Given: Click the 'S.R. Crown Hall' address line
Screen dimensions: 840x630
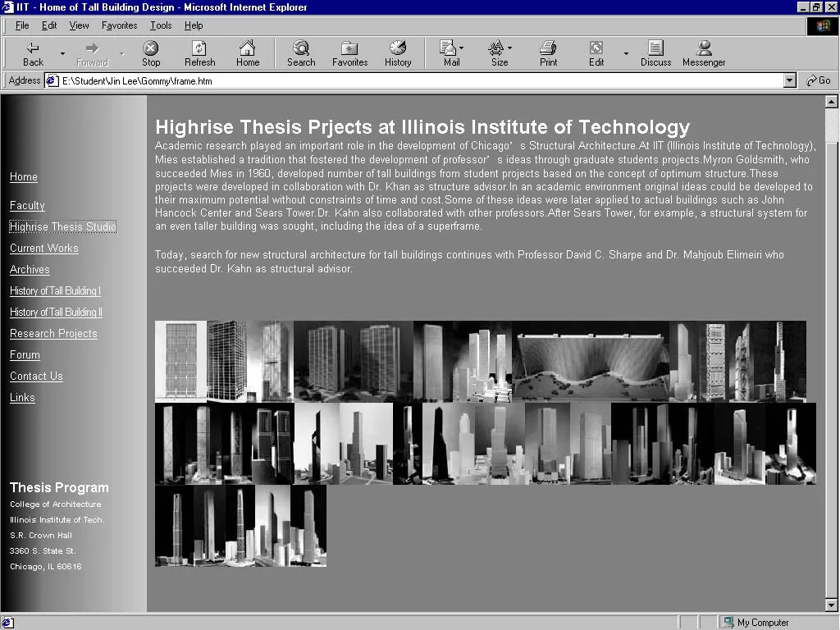Looking at the screenshot, I should [41, 535].
